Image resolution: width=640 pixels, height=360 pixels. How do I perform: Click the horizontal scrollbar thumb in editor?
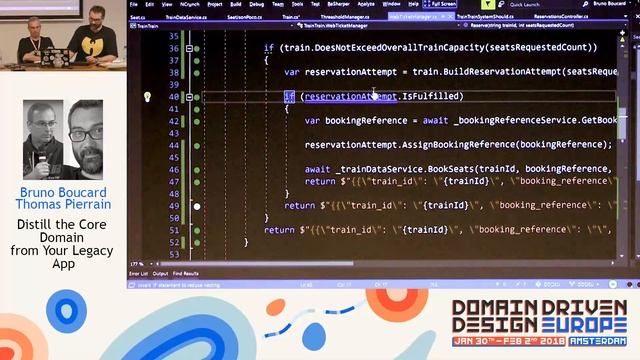click(x=256, y=264)
